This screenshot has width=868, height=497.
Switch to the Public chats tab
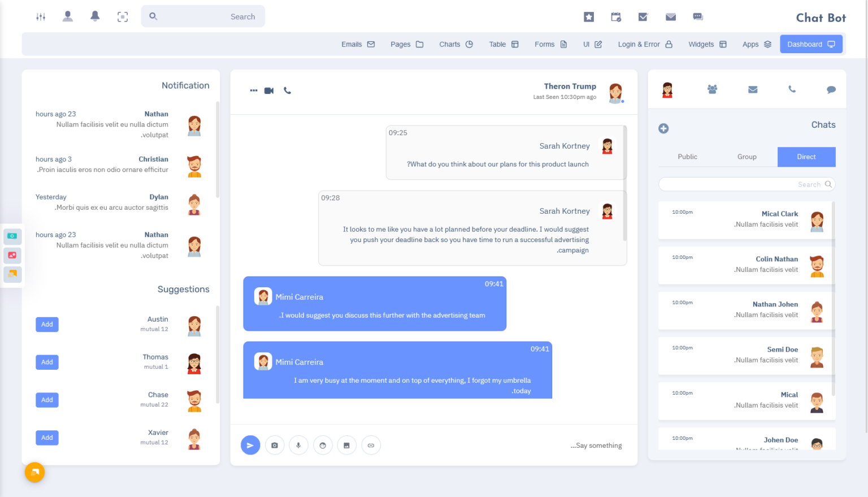pos(687,157)
